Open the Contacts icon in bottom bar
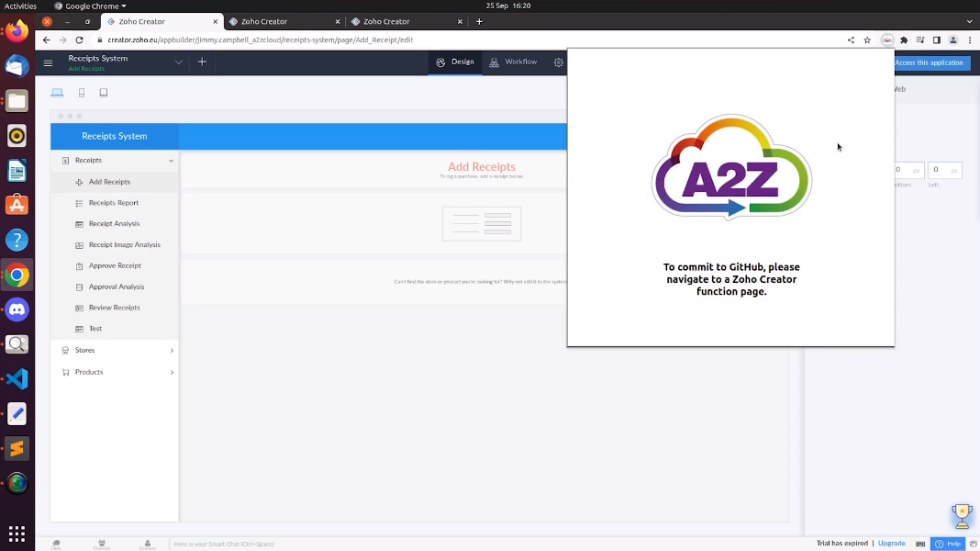The height and width of the screenshot is (551, 980). pos(148,545)
